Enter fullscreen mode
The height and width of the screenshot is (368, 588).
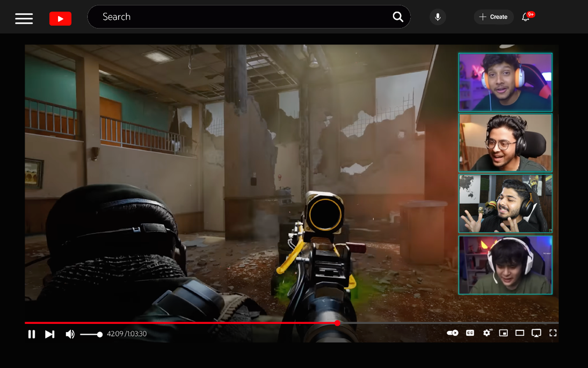(553, 333)
